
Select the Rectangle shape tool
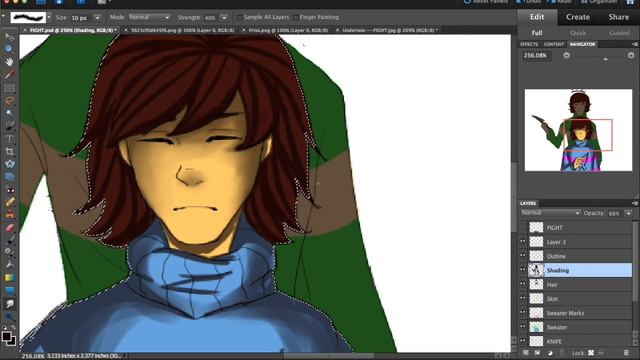pos(9,291)
